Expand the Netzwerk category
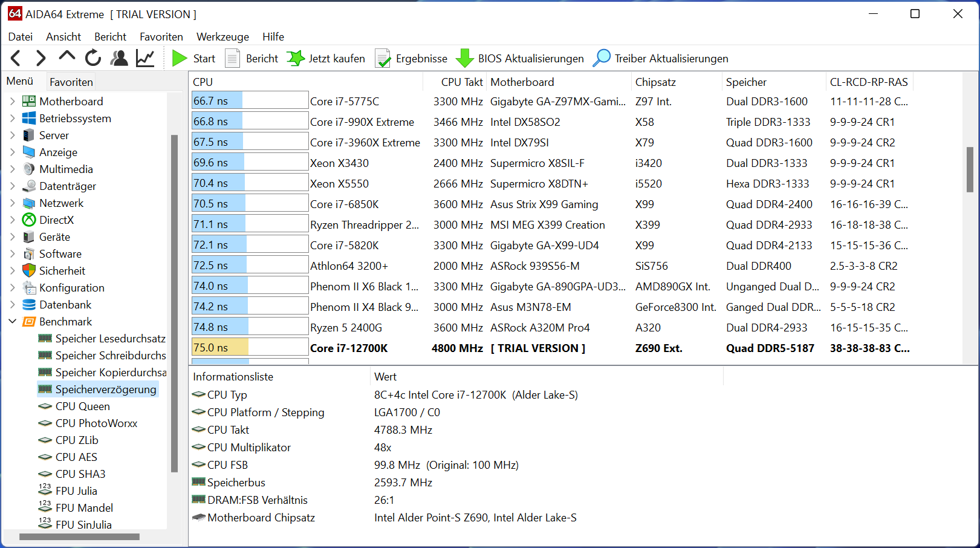The height and width of the screenshot is (548, 980). click(13, 203)
